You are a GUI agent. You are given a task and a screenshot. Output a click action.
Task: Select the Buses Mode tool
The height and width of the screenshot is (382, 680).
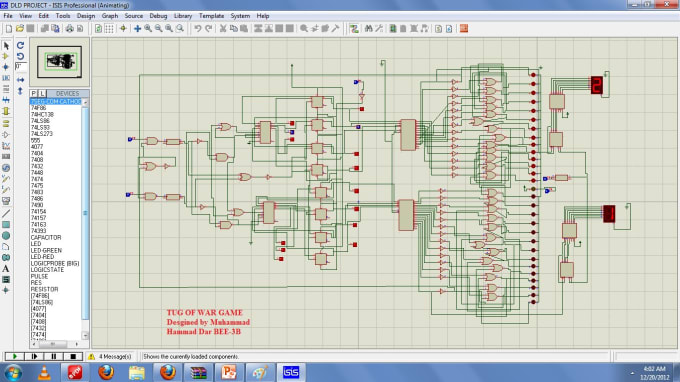tap(6, 100)
